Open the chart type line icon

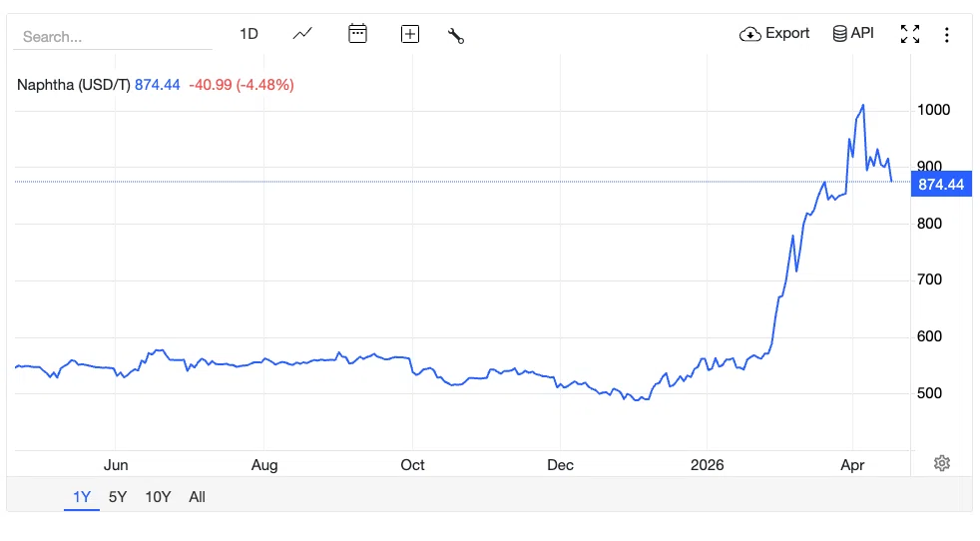point(302,34)
